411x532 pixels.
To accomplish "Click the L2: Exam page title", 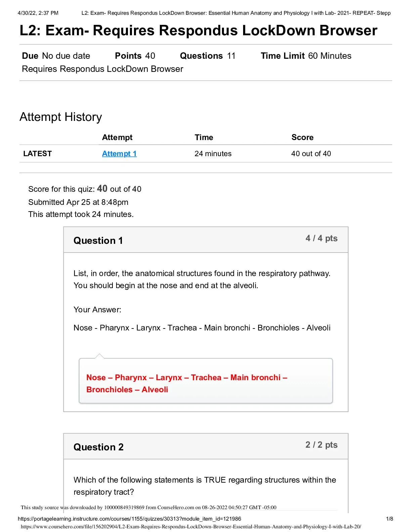I will [x=198, y=30].
